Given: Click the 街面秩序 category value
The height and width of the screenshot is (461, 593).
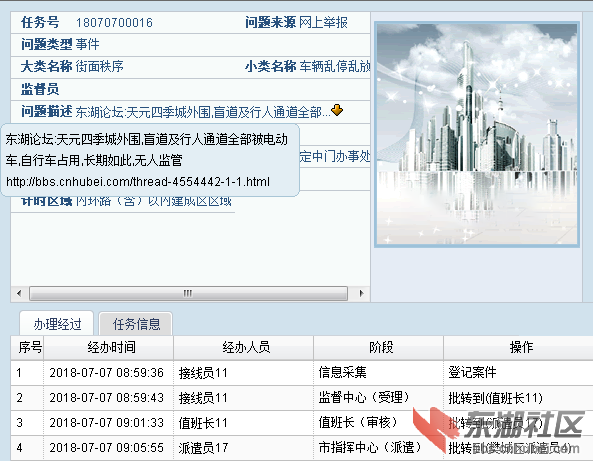Looking at the screenshot, I should click(x=99, y=67).
